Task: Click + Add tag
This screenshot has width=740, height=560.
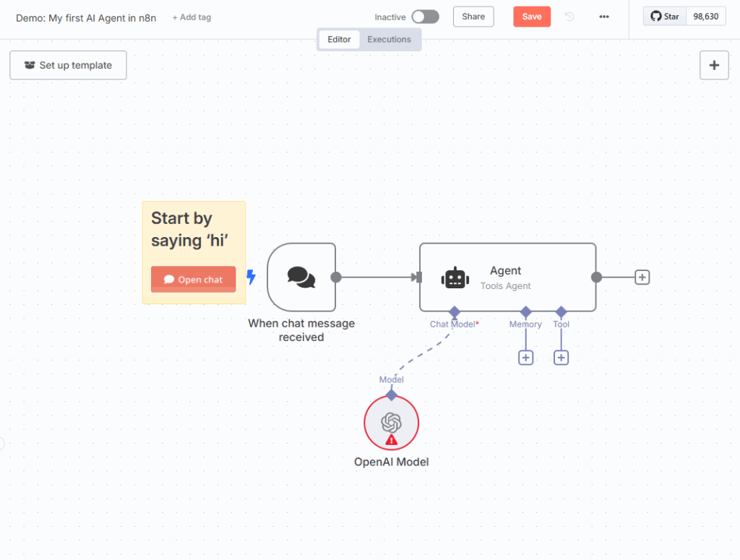Action: tap(192, 17)
